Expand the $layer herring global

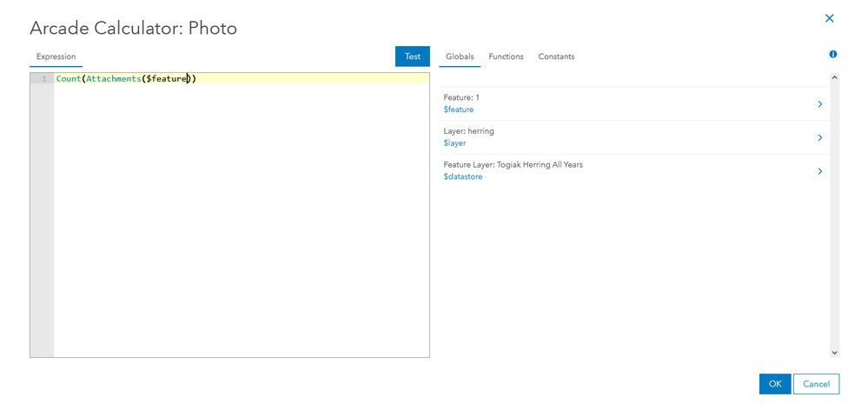[819, 137]
